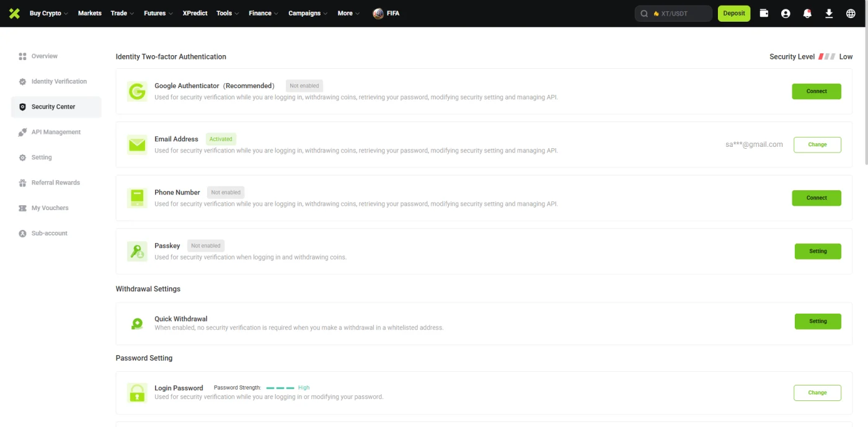
Task: Click the Deposit button
Action: (734, 14)
